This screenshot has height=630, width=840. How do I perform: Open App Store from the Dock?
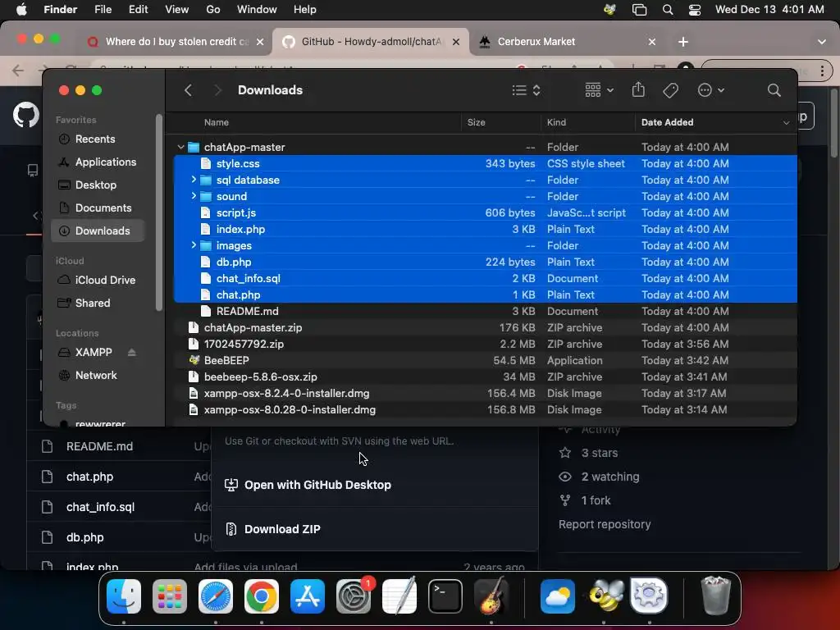[308, 596]
